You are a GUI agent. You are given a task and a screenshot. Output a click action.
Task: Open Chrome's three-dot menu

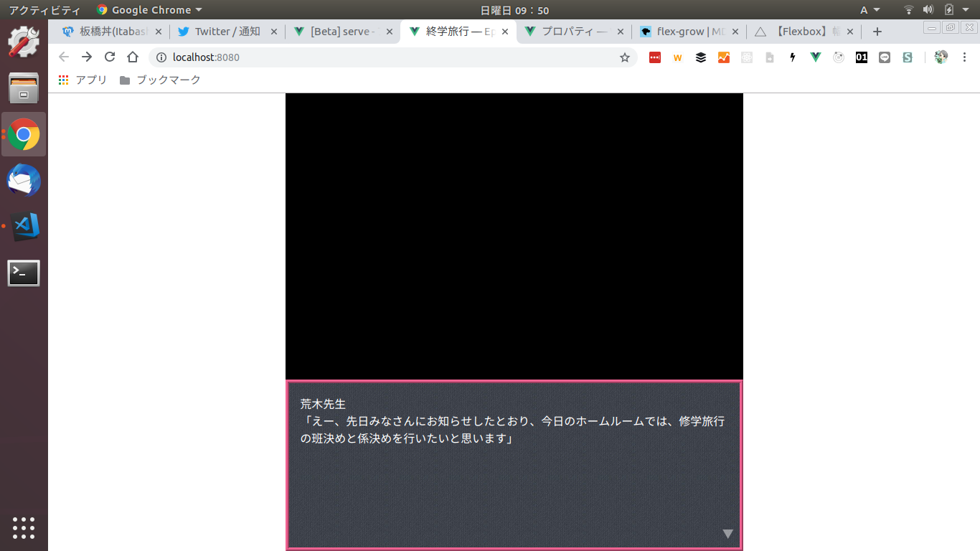click(x=964, y=57)
